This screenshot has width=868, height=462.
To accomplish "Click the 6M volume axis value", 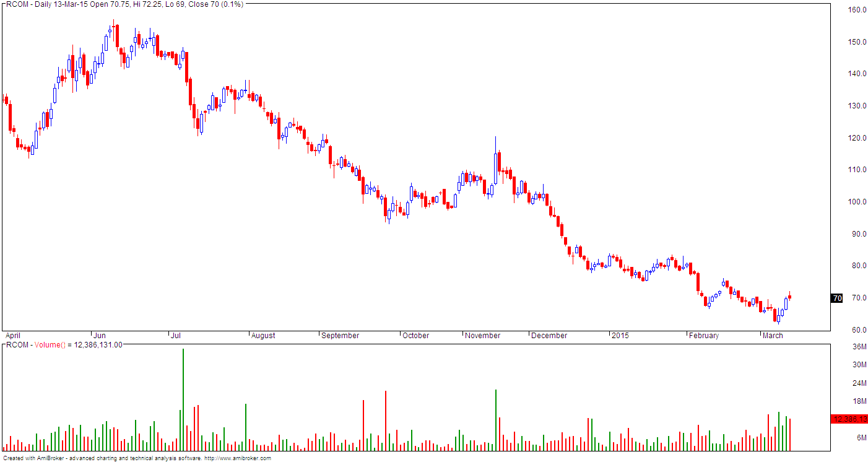I will pyautogui.click(x=861, y=438).
